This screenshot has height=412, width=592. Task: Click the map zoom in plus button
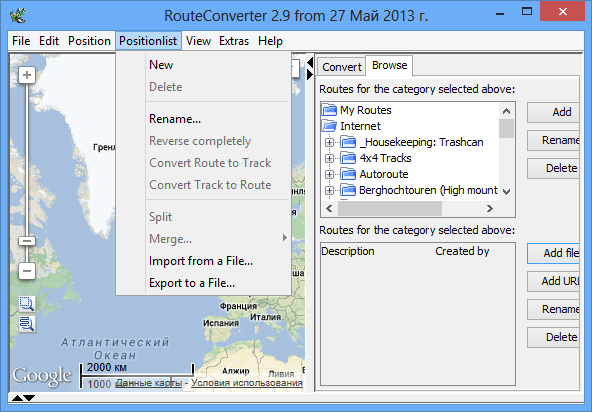click(27, 75)
